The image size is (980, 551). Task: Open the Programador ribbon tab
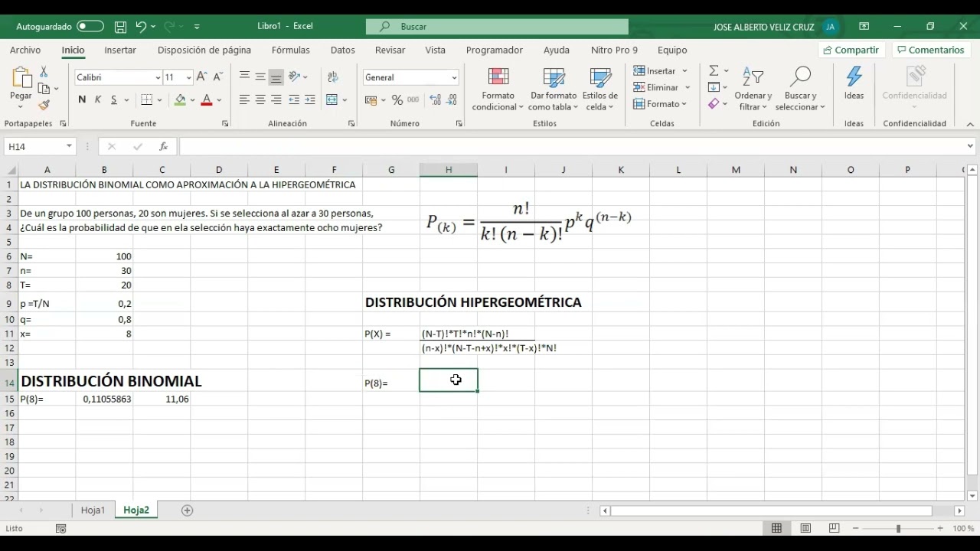[x=494, y=50]
